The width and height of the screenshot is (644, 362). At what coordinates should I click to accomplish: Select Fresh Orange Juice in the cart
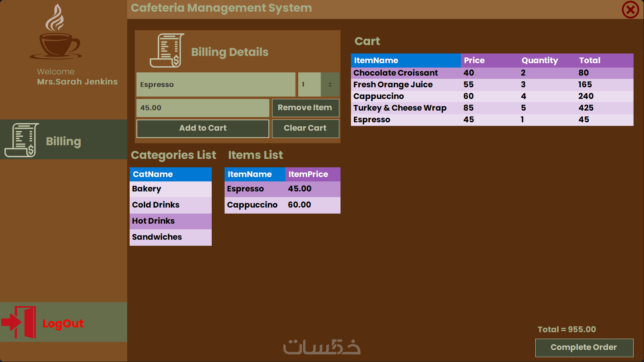(492, 85)
